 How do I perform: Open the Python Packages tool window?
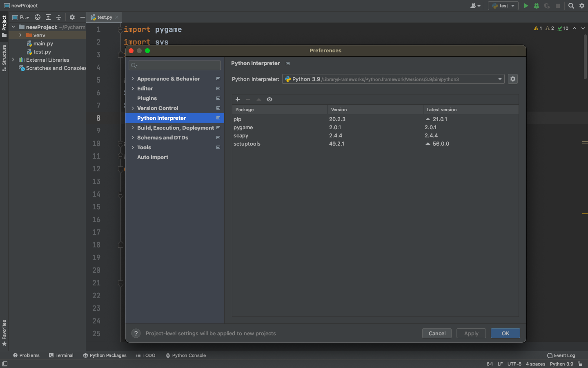click(105, 355)
